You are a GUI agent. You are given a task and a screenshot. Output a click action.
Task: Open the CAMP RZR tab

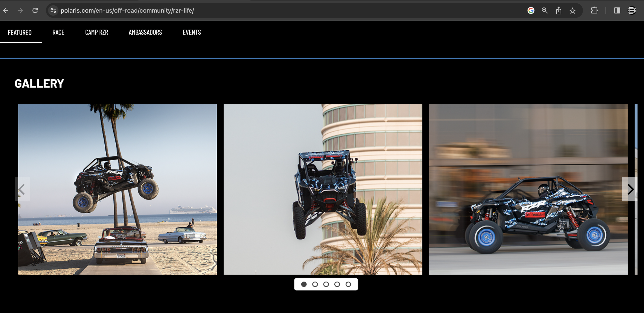coord(97,32)
